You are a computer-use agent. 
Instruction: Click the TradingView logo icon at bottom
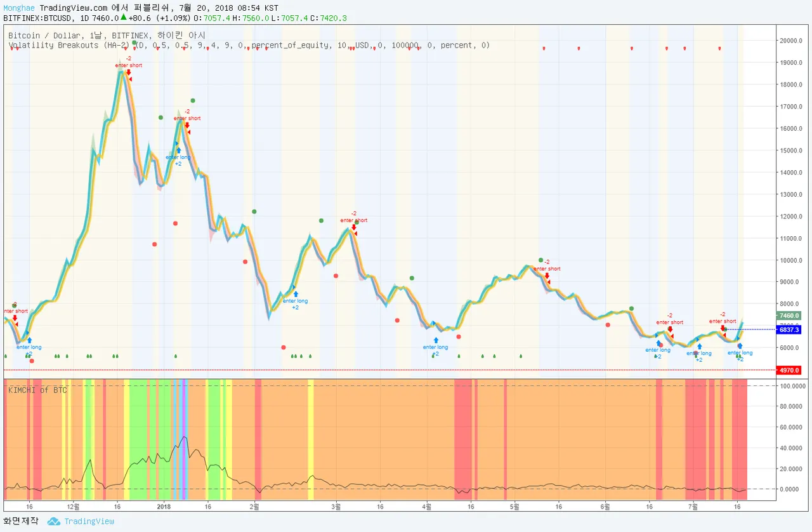(54, 521)
